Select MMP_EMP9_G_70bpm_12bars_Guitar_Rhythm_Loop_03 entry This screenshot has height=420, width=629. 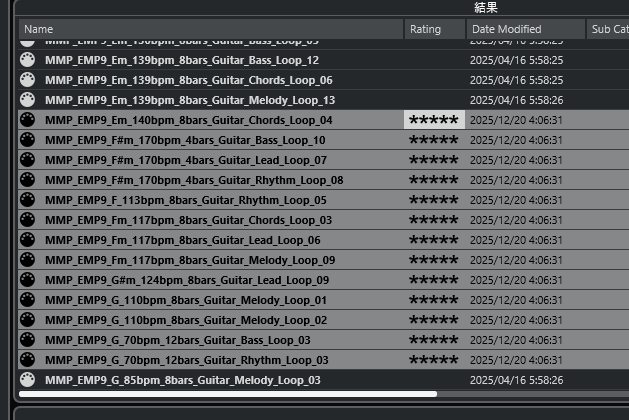click(187, 360)
